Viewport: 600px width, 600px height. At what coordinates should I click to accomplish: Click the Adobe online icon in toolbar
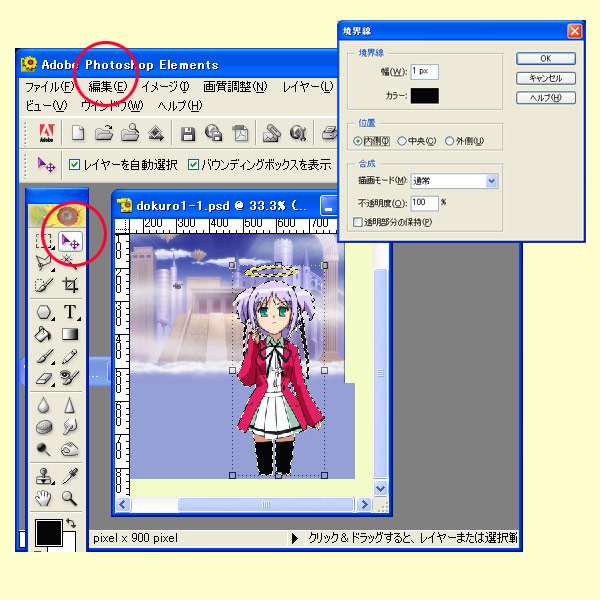pos(47,133)
